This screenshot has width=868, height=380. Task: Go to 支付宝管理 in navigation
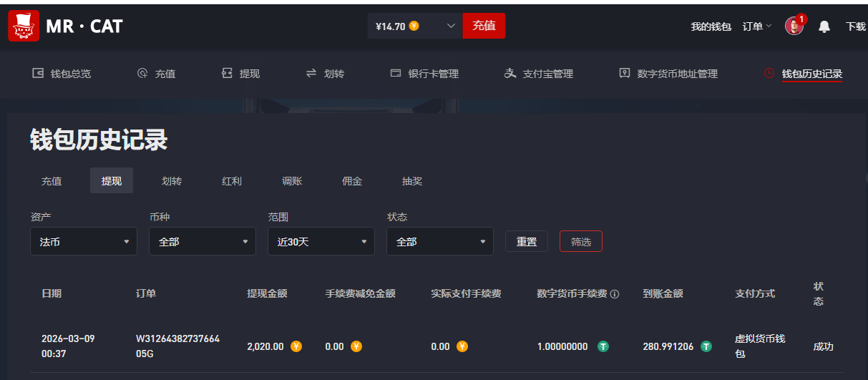pyautogui.click(x=548, y=74)
